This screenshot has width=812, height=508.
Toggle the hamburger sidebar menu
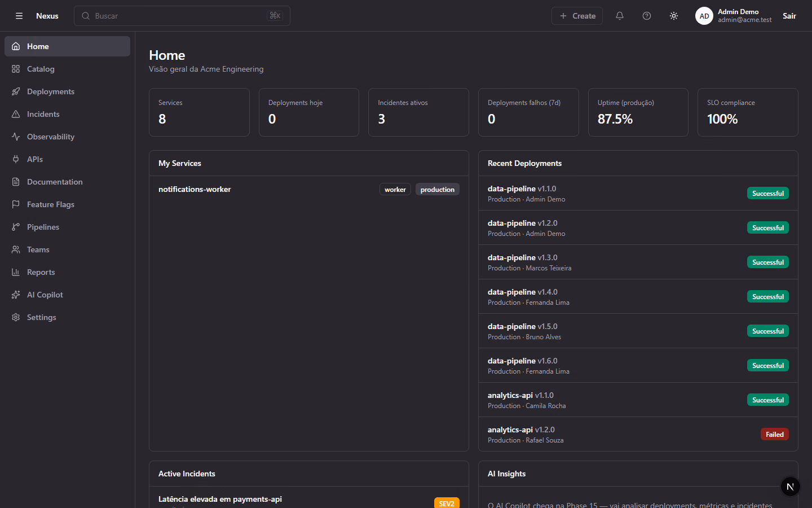pos(19,16)
